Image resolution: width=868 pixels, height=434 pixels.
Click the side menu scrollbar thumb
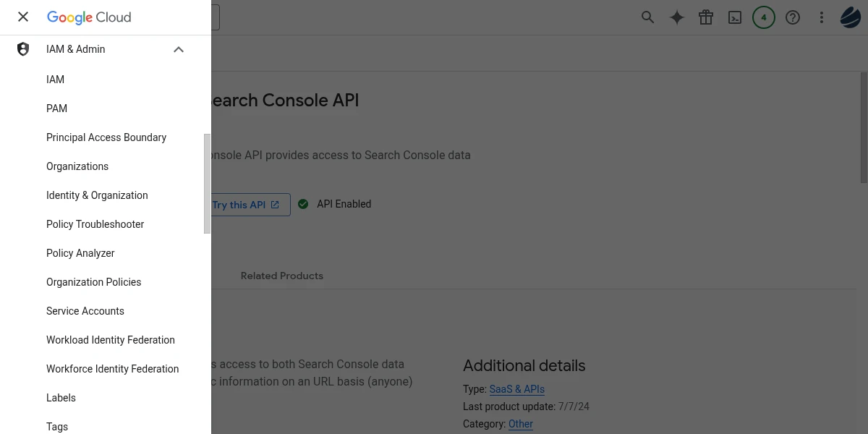pos(207,184)
